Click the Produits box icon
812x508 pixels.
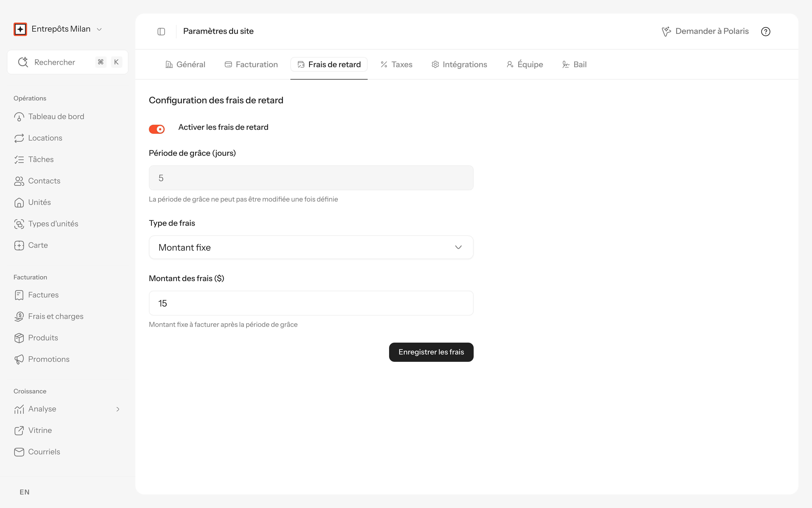tap(19, 338)
